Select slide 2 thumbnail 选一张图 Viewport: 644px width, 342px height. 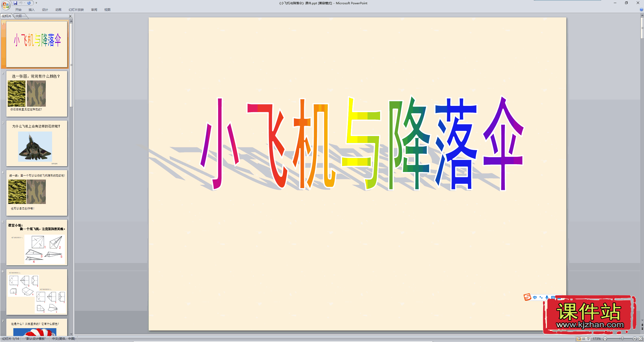[x=37, y=94]
